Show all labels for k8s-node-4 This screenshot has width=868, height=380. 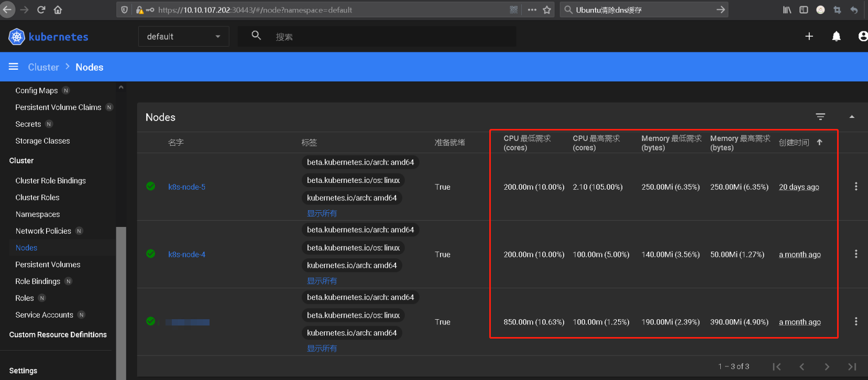[322, 281]
